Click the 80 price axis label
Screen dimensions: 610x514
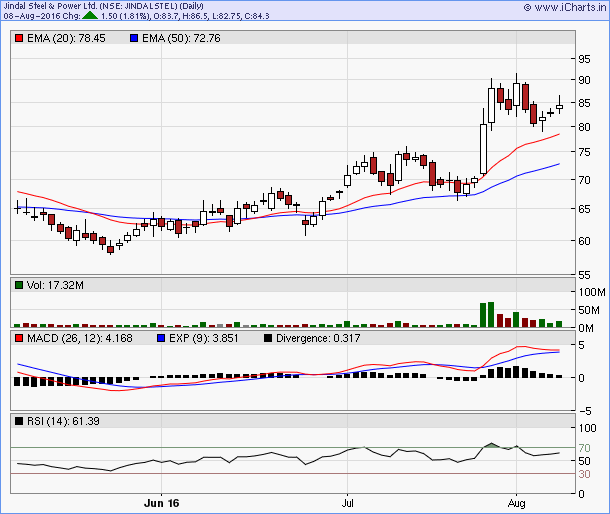(x=584, y=127)
